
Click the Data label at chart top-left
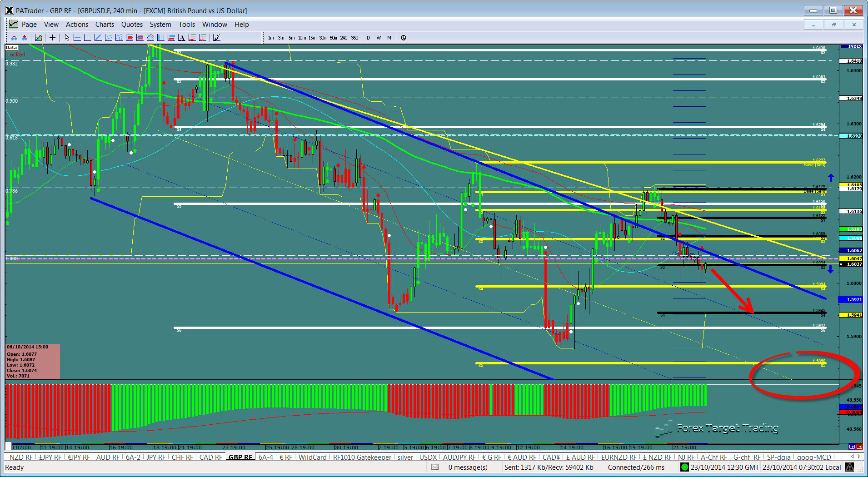pos(11,48)
